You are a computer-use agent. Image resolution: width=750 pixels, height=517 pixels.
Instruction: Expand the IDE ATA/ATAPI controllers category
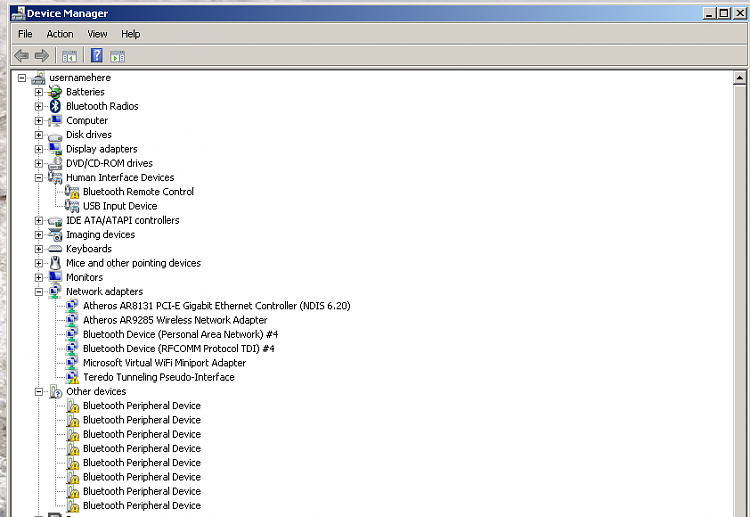click(x=39, y=220)
